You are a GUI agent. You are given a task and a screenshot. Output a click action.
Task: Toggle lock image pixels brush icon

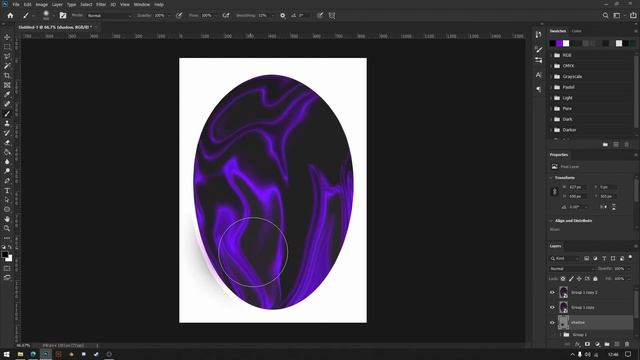point(571,279)
